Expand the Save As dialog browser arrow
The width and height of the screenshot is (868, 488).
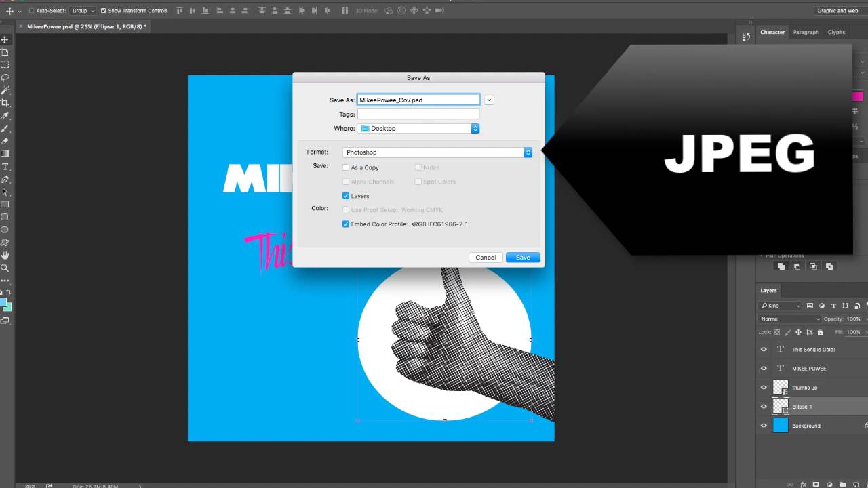[489, 100]
